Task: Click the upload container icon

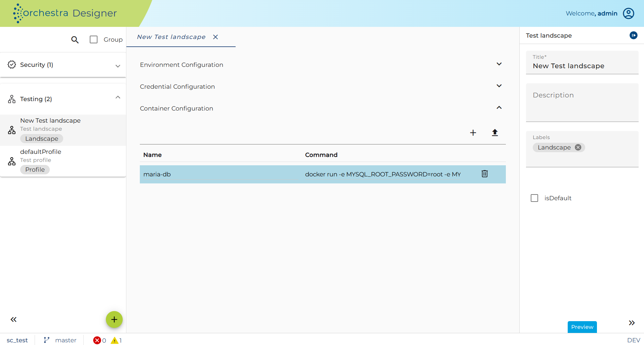Action: 495,133
